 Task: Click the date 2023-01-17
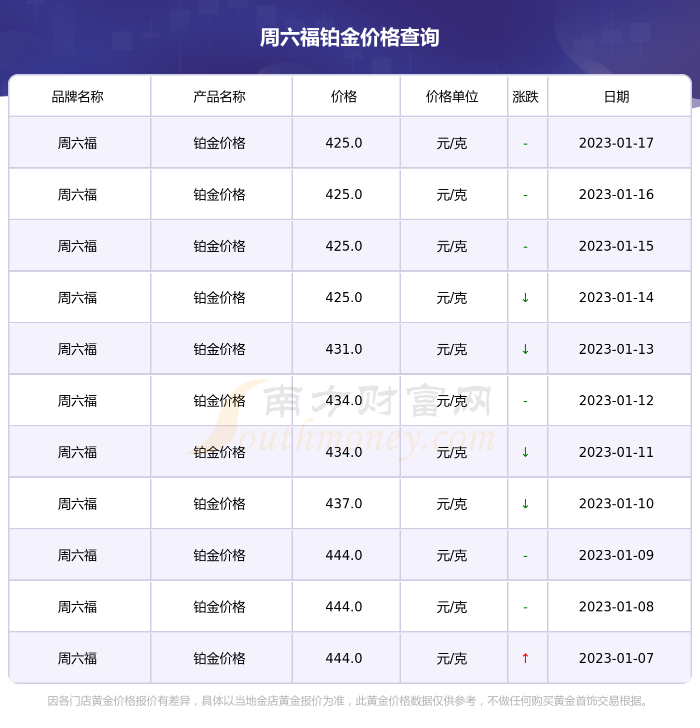pos(616,143)
